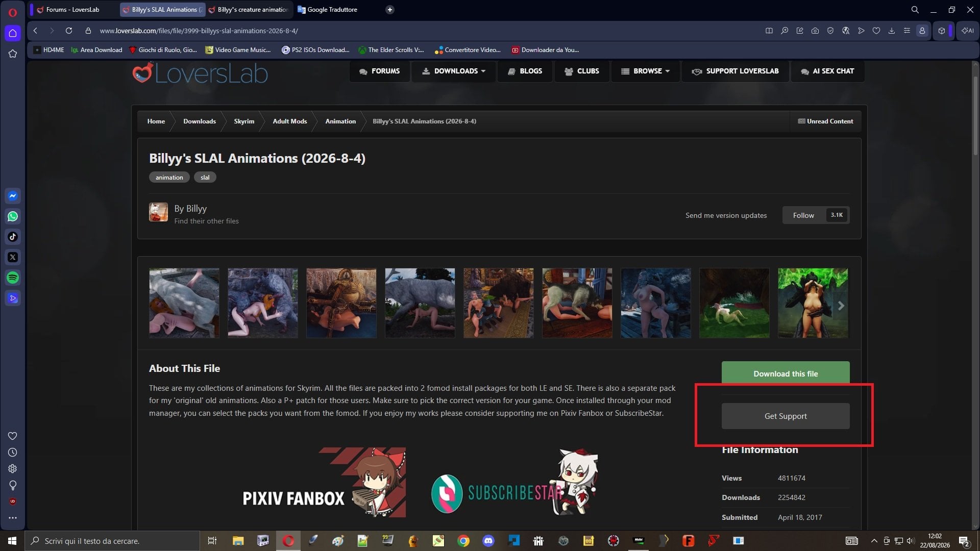The height and width of the screenshot is (551, 980).
Task: Open the HD4ME bookmark
Action: (49, 50)
